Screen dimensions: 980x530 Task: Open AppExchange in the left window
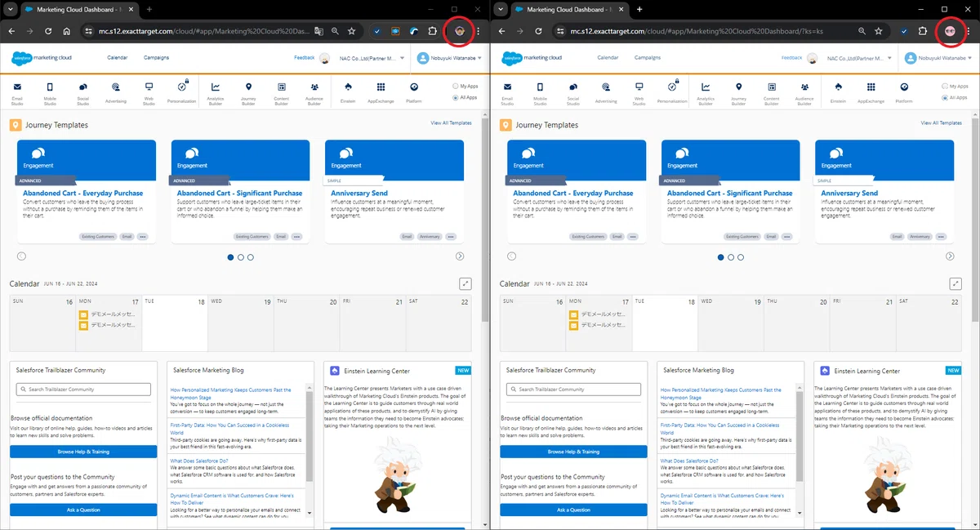[x=381, y=92]
